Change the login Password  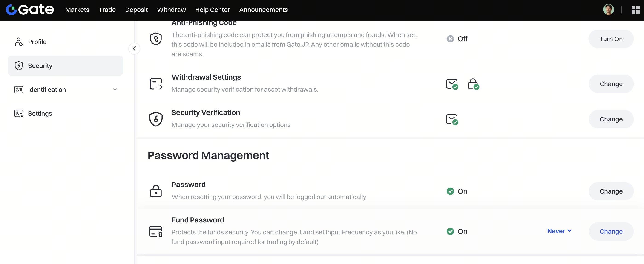pyautogui.click(x=611, y=191)
